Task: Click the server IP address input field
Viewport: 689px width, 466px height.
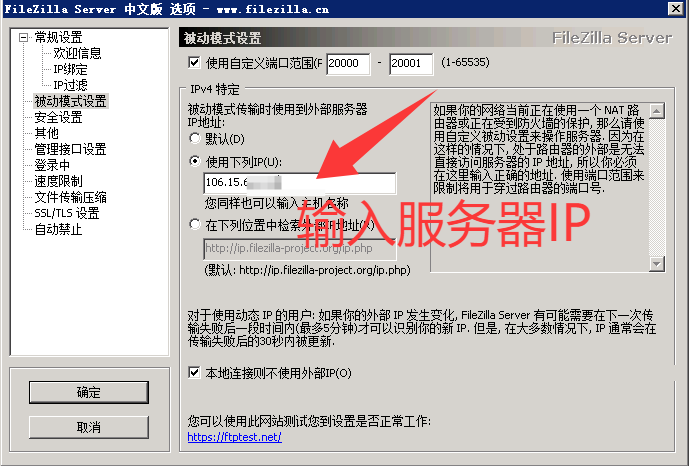Action: point(300,183)
